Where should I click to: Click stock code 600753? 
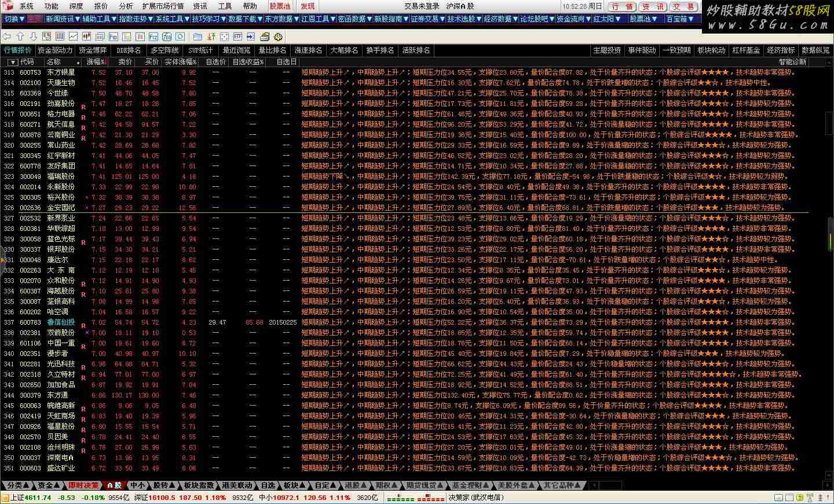pos(30,72)
